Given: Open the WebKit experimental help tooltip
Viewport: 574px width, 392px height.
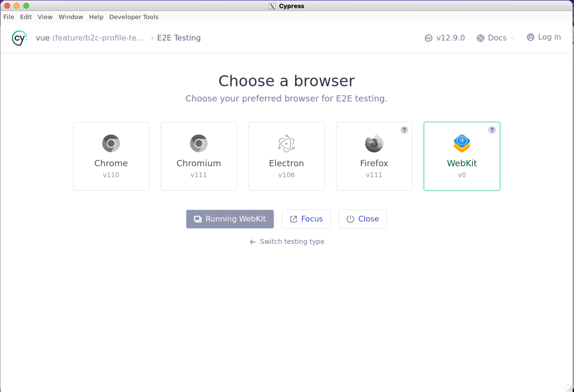Looking at the screenshot, I should [492, 130].
